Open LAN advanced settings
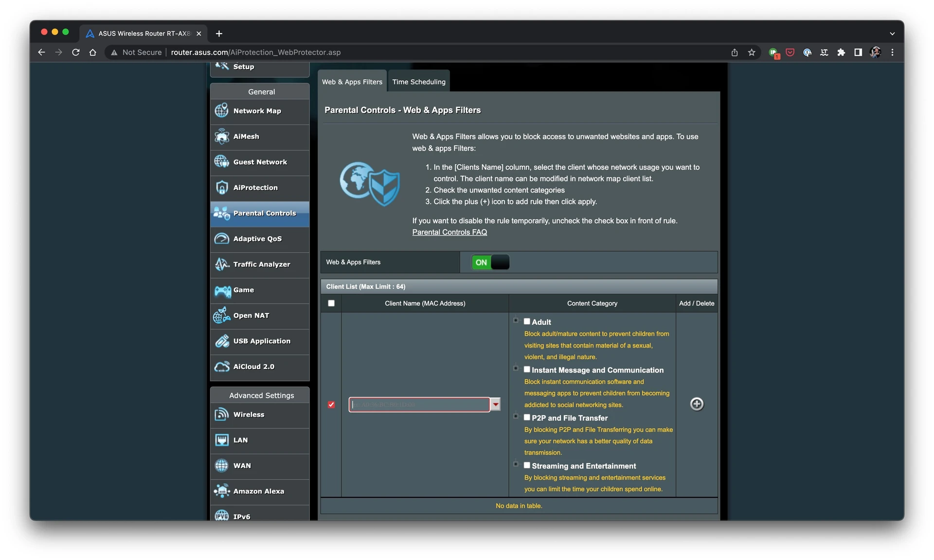934x560 pixels. 260,441
